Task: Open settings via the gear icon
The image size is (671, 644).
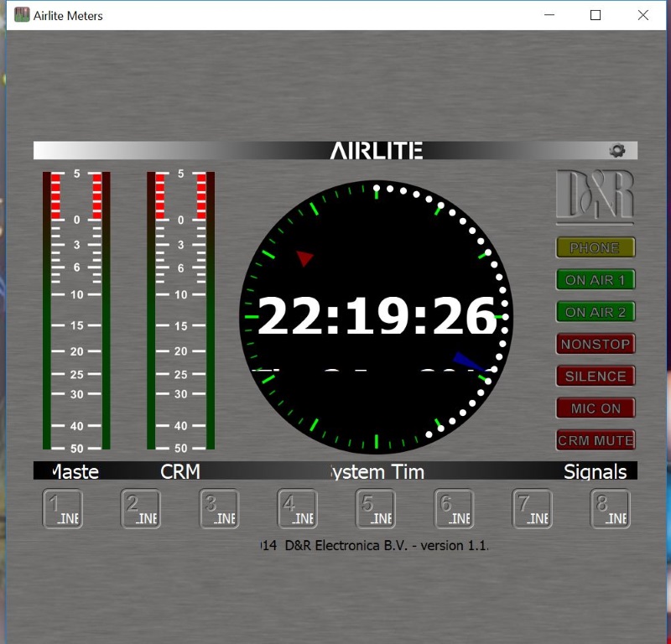Action: pos(617,151)
